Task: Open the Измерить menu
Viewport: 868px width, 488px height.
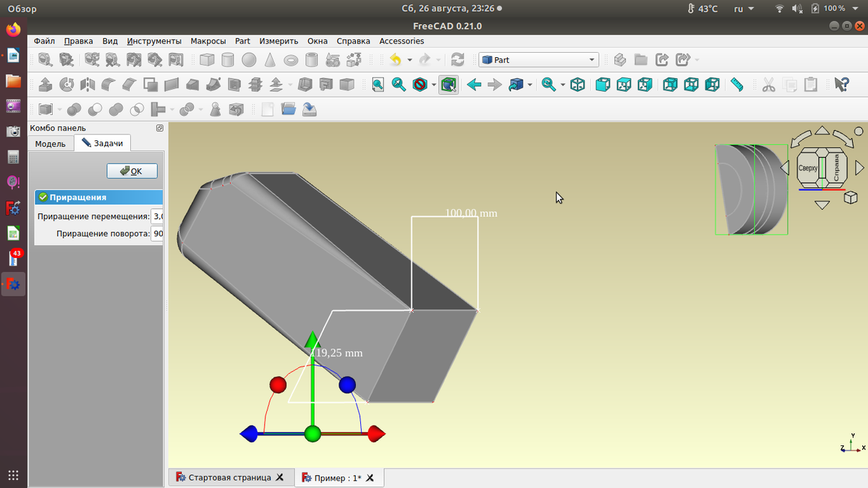Action: click(278, 41)
